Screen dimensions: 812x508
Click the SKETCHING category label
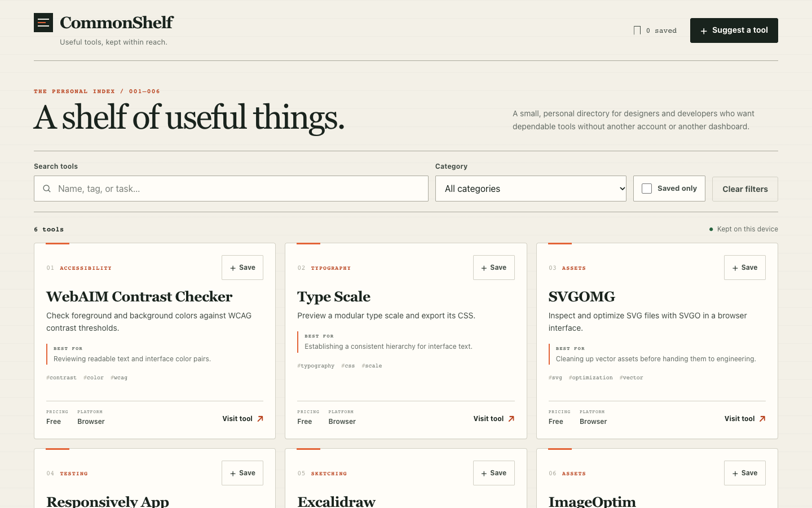click(x=329, y=474)
